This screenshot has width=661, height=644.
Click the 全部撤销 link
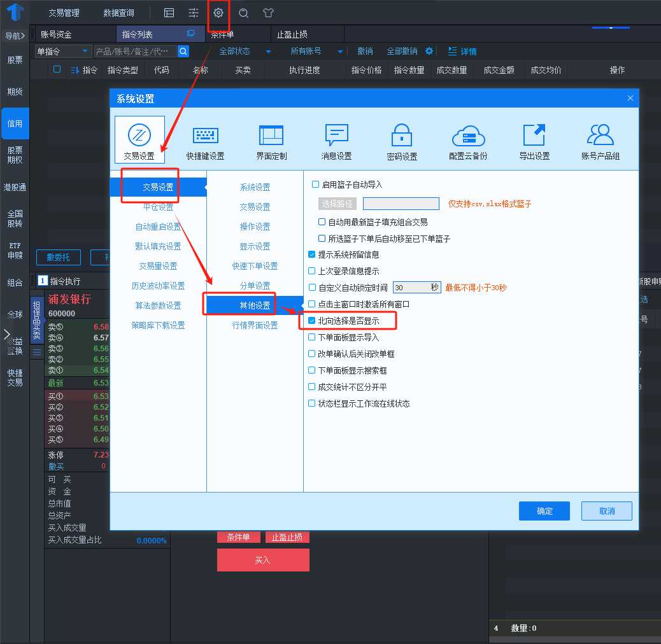402,52
